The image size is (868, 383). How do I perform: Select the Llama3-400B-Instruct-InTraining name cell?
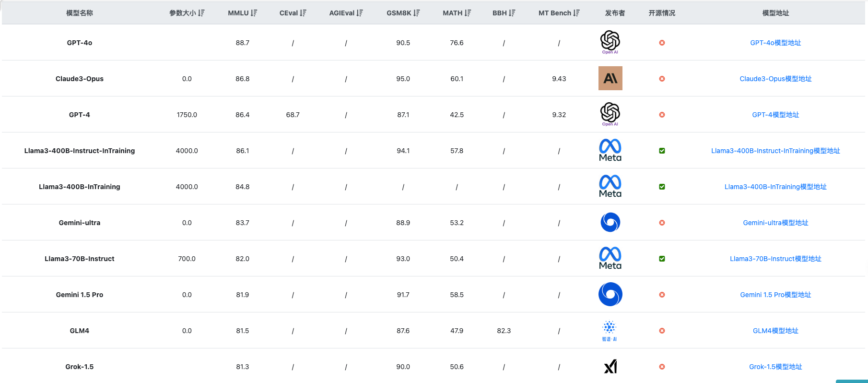pos(80,151)
